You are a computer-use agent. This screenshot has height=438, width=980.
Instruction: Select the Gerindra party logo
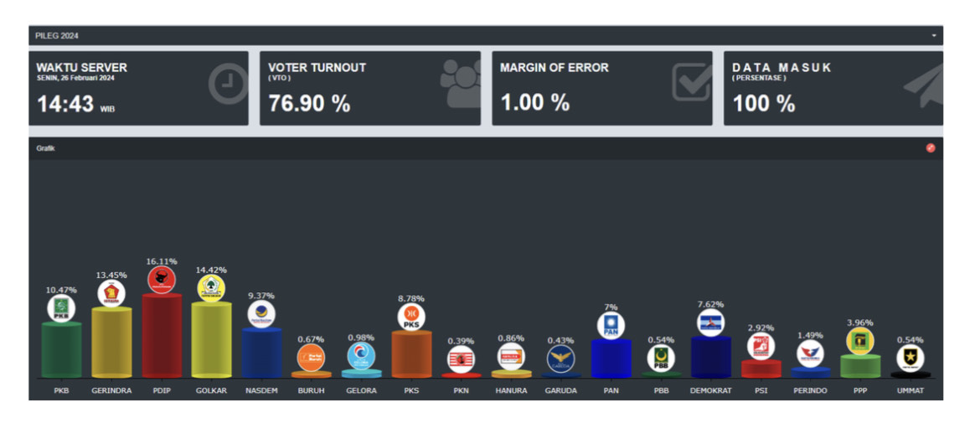[111, 293]
